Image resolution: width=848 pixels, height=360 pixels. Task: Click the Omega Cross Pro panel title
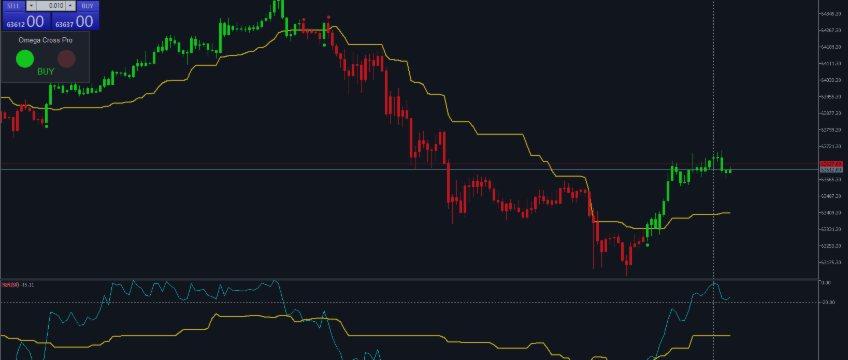(45, 40)
